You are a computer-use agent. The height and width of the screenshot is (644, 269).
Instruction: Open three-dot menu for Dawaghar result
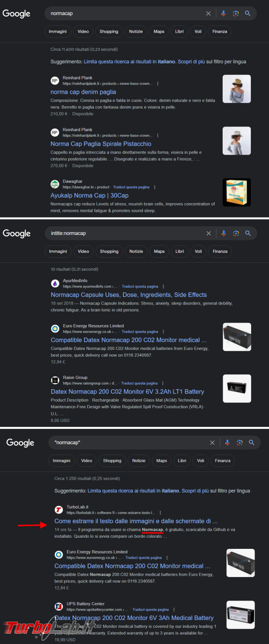(x=155, y=187)
